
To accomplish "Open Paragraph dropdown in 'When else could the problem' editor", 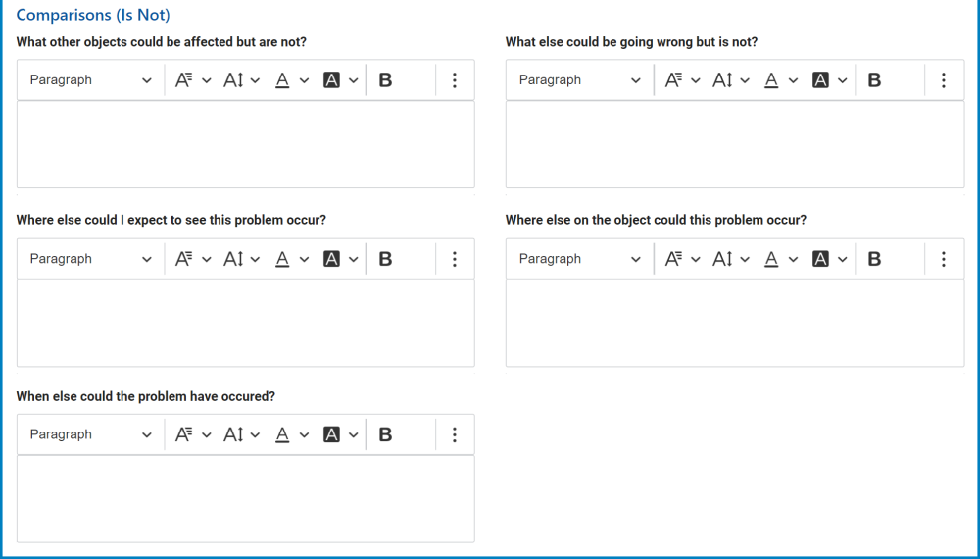I will click(90, 434).
